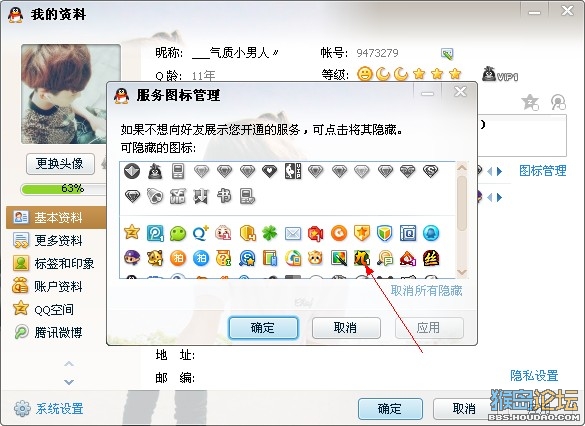Click the yellow star Qzone service icon
The height and width of the screenshot is (426, 585).
pyautogui.click(x=132, y=233)
